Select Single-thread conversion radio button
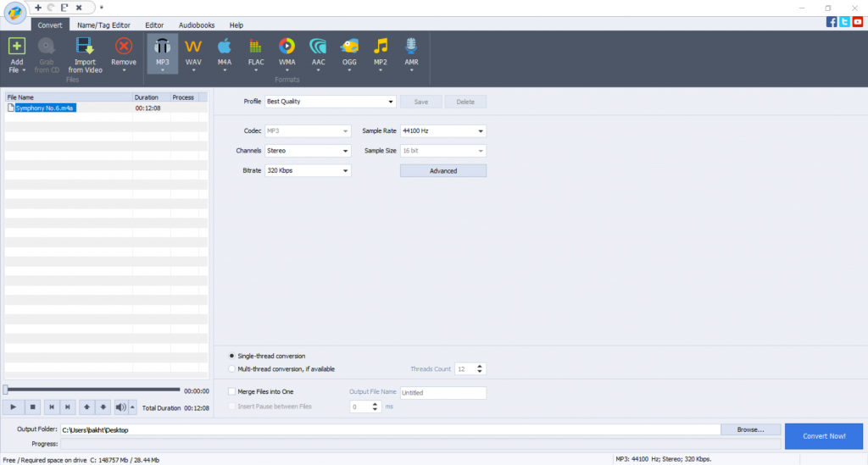Viewport: 868px width, 465px height. pos(233,356)
